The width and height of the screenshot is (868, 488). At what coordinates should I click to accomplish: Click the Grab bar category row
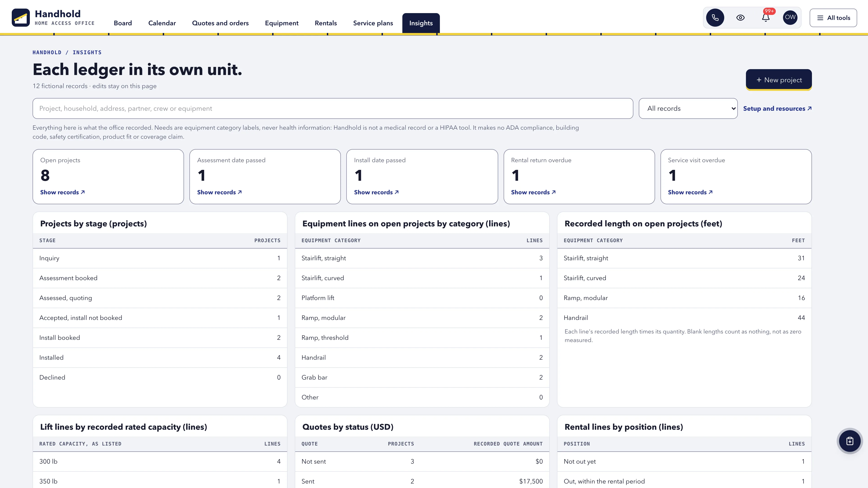422,378
